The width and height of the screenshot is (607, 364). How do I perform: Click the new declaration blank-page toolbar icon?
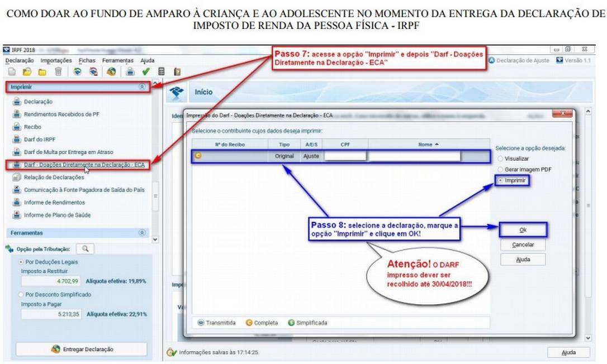(12, 71)
